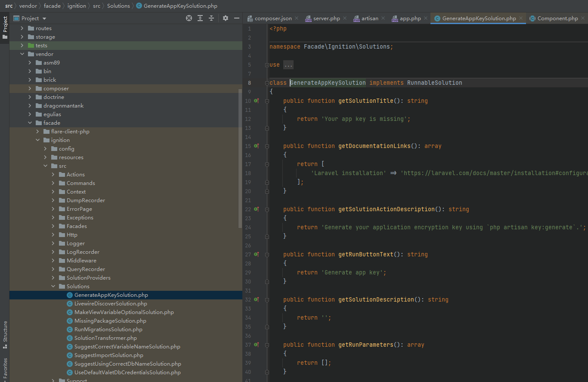The height and width of the screenshot is (382, 588).
Task: Select SuggestImportSolution.php file
Action: click(109, 355)
